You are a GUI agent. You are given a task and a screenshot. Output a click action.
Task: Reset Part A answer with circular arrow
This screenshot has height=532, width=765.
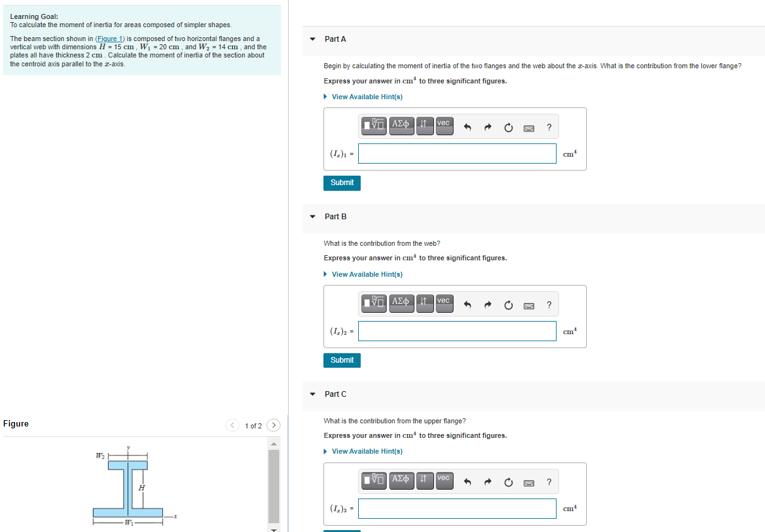tap(509, 128)
